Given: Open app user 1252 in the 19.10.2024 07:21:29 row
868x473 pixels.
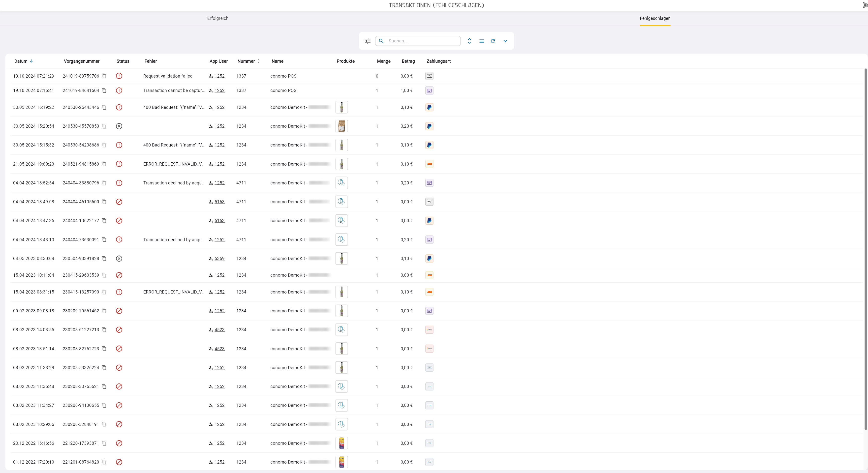Looking at the screenshot, I should (x=219, y=76).
